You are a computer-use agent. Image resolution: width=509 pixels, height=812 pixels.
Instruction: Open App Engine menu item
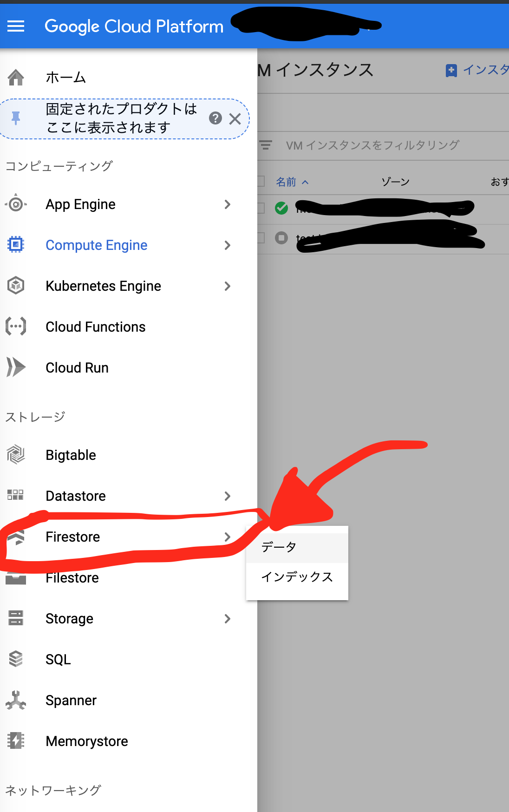coord(81,204)
